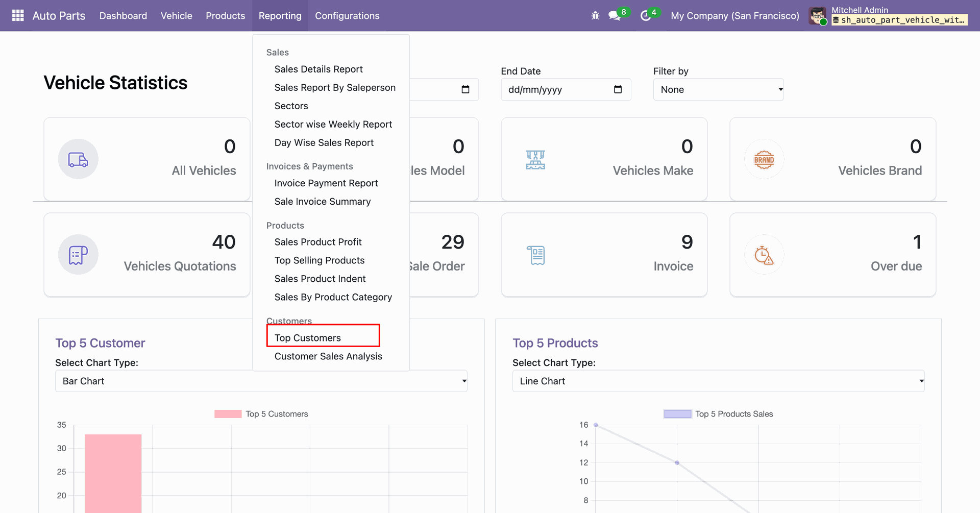The width and height of the screenshot is (980, 513).
Task: Choose Sales By Product Category
Action: coord(333,297)
